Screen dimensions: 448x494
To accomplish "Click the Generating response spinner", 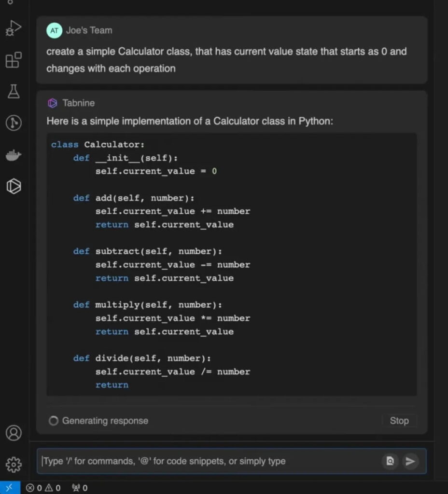I will pos(54,421).
